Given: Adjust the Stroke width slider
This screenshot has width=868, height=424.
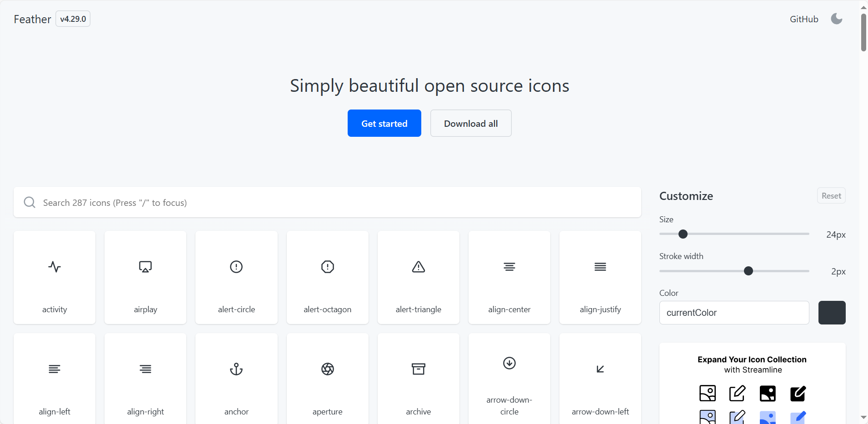Looking at the screenshot, I should (x=748, y=271).
